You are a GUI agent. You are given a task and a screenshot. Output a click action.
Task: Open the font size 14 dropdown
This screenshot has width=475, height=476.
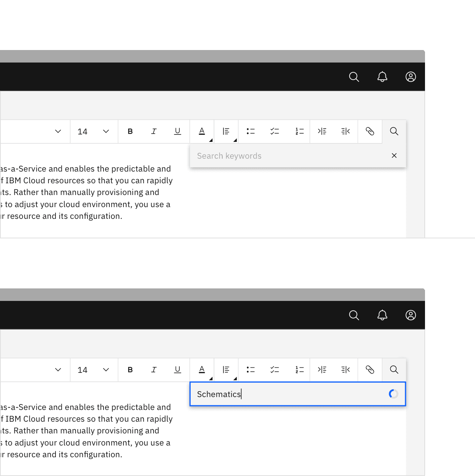[x=94, y=131]
